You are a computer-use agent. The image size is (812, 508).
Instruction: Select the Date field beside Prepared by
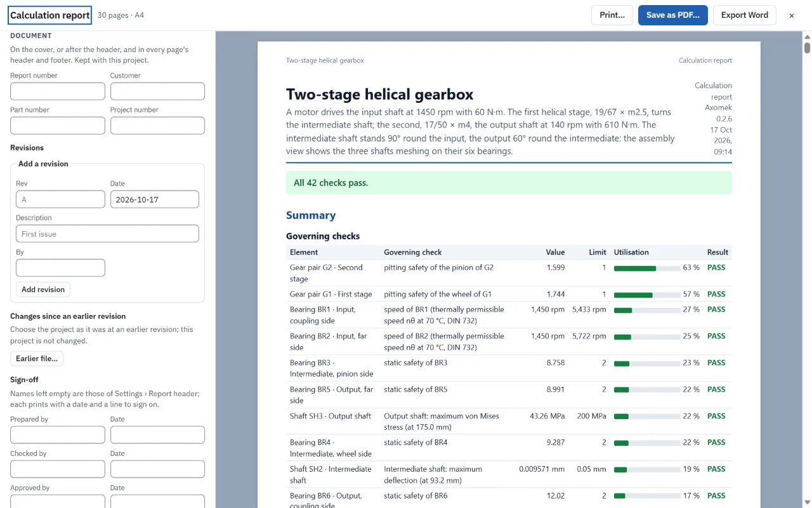[x=157, y=435]
